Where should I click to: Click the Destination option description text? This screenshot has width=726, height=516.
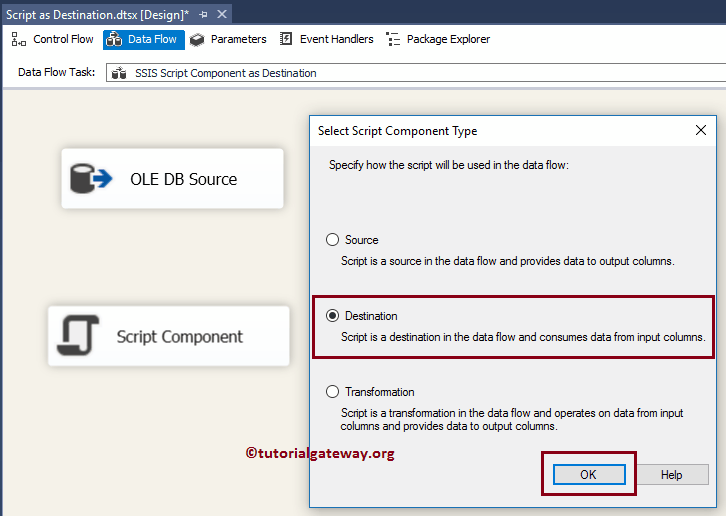(x=523, y=337)
